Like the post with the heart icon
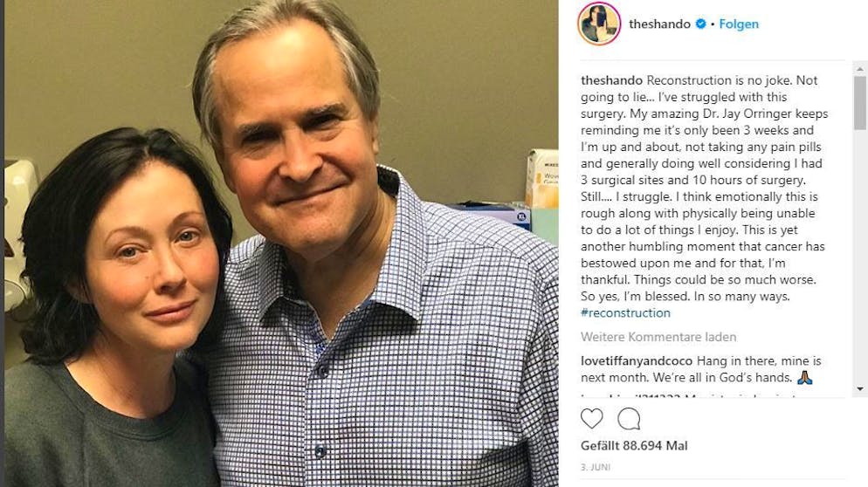Viewport: 868px width, 487px height. (x=591, y=419)
